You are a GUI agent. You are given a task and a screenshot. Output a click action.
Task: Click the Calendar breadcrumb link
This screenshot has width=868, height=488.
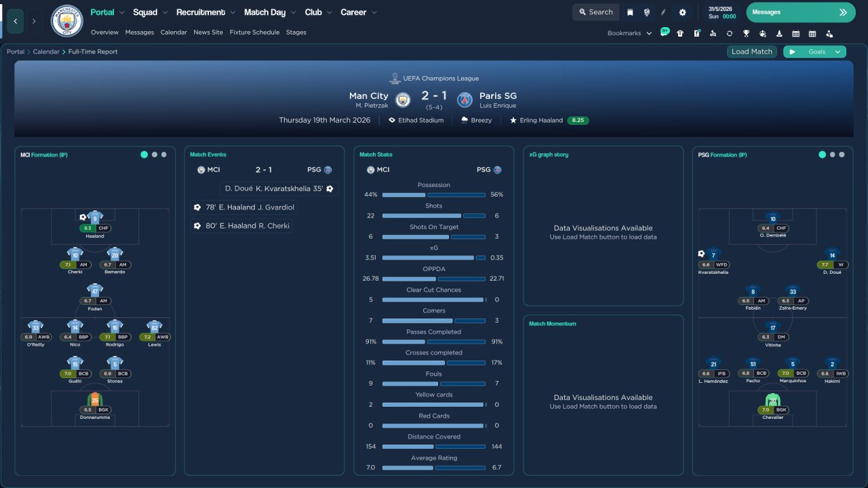point(46,52)
